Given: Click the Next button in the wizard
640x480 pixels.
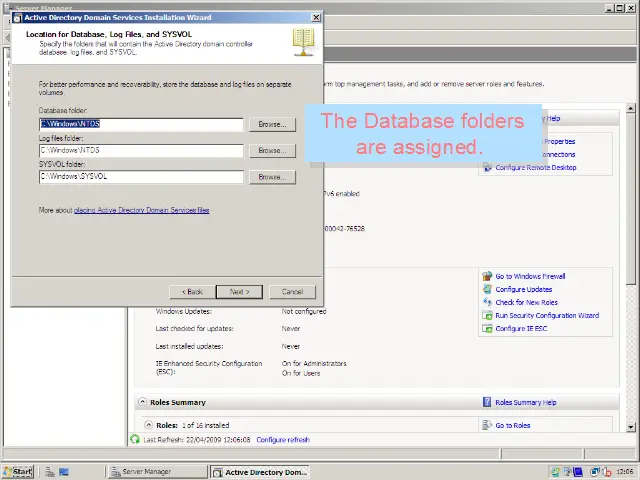Looking at the screenshot, I should (239, 292).
